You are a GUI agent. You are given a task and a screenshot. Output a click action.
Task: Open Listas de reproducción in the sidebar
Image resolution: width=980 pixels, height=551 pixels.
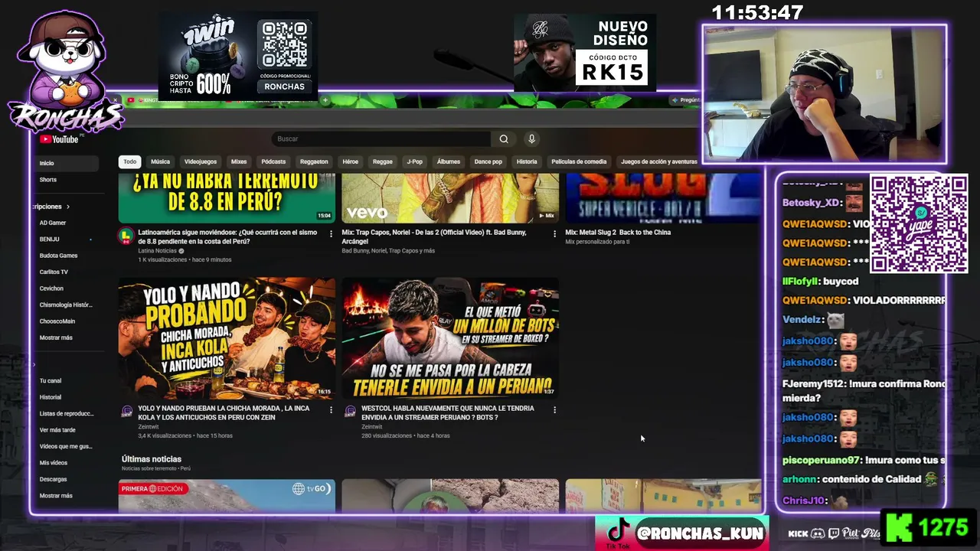65,414
